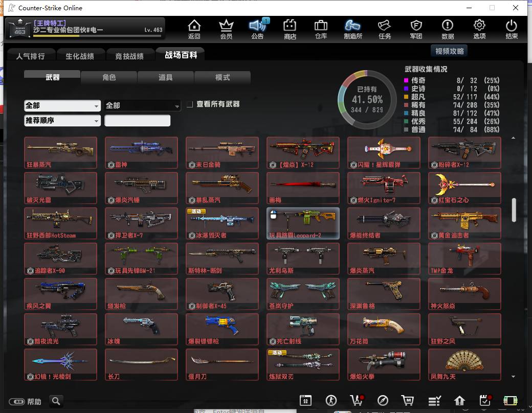The height and width of the screenshot is (413, 532).
Task: Click the 结束 power icon to exit
Action: [x=512, y=29]
